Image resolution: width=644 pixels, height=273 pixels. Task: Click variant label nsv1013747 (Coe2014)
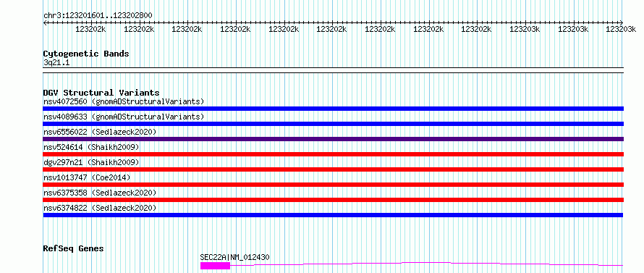click(87, 177)
